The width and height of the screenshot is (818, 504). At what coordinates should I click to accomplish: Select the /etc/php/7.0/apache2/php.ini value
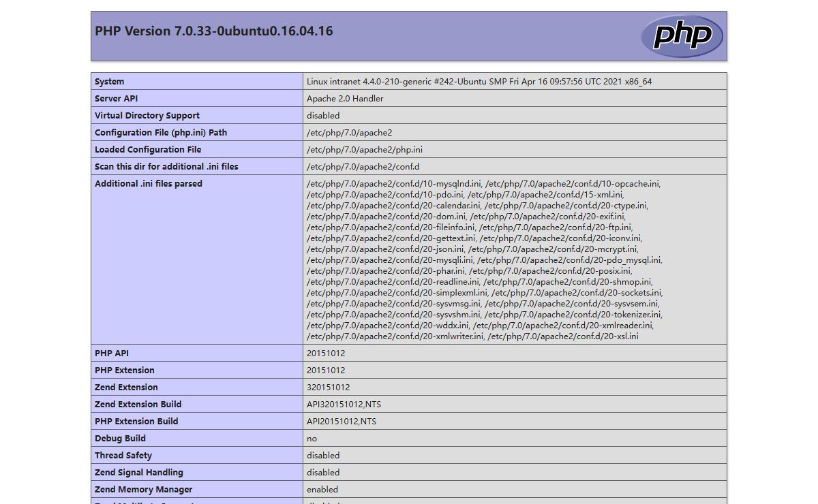(365, 149)
